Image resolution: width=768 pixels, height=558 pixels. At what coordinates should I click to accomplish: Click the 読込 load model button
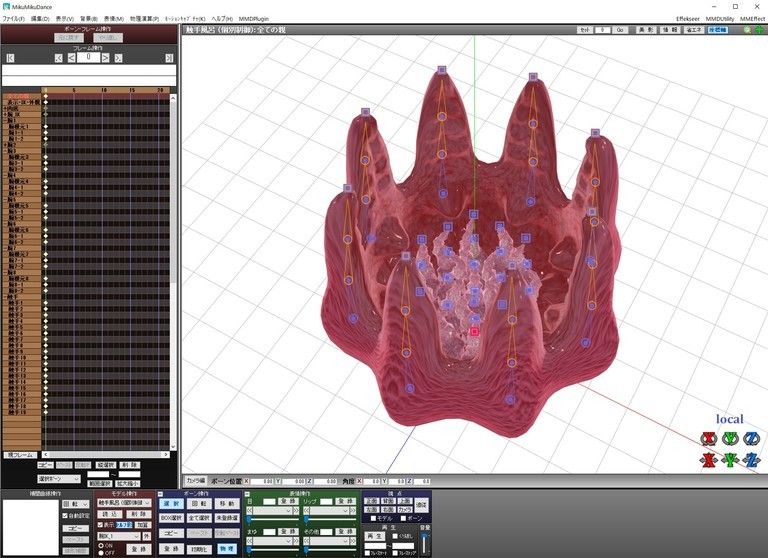(x=110, y=514)
